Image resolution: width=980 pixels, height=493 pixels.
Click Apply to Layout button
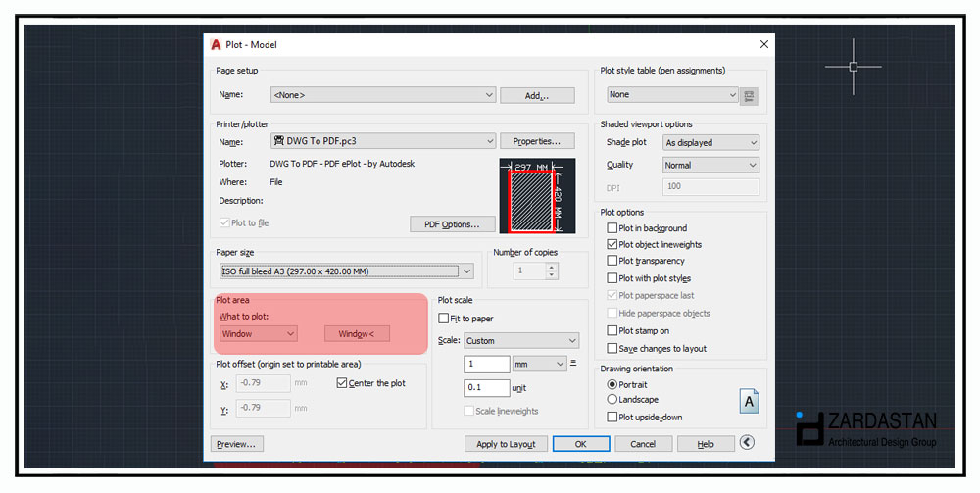pyautogui.click(x=506, y=444)
